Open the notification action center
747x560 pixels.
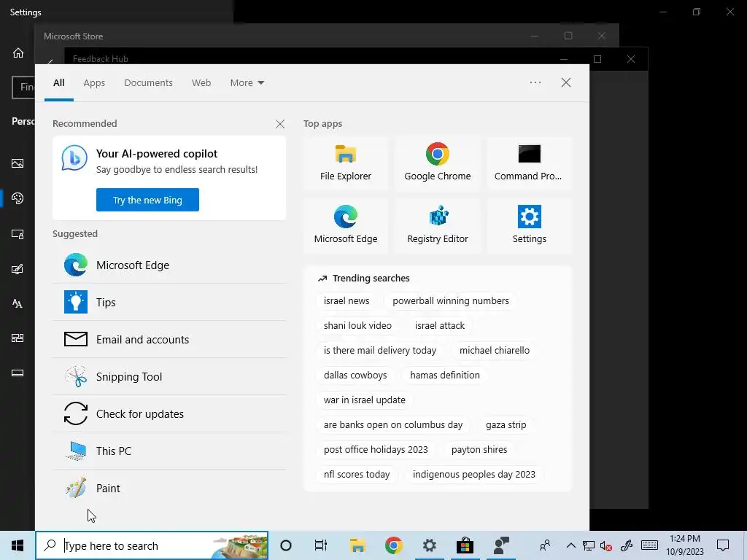(723, 545)
